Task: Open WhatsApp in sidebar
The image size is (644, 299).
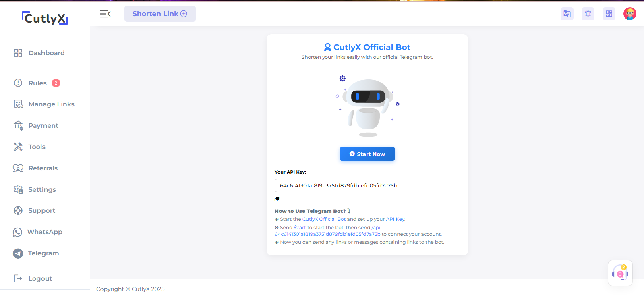Action: point(45,232)
